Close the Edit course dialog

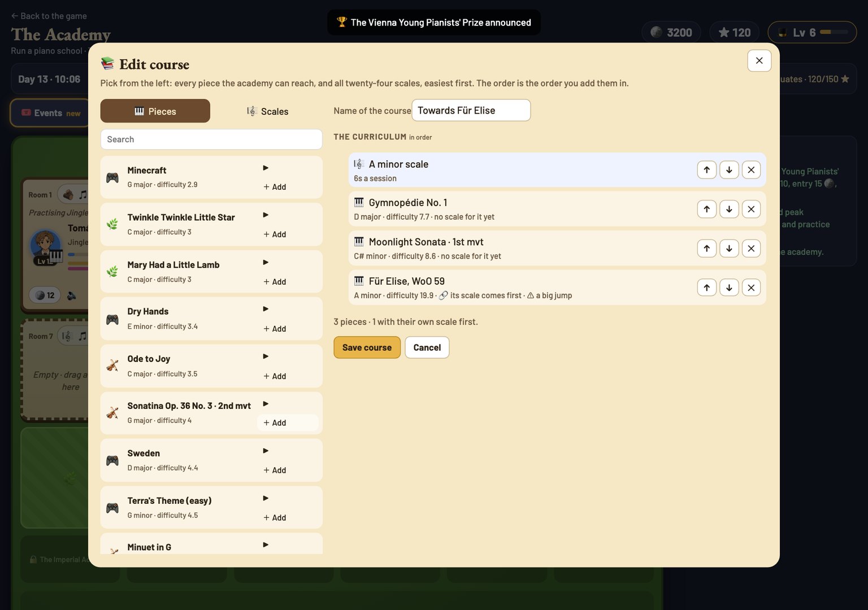point(759,60)
